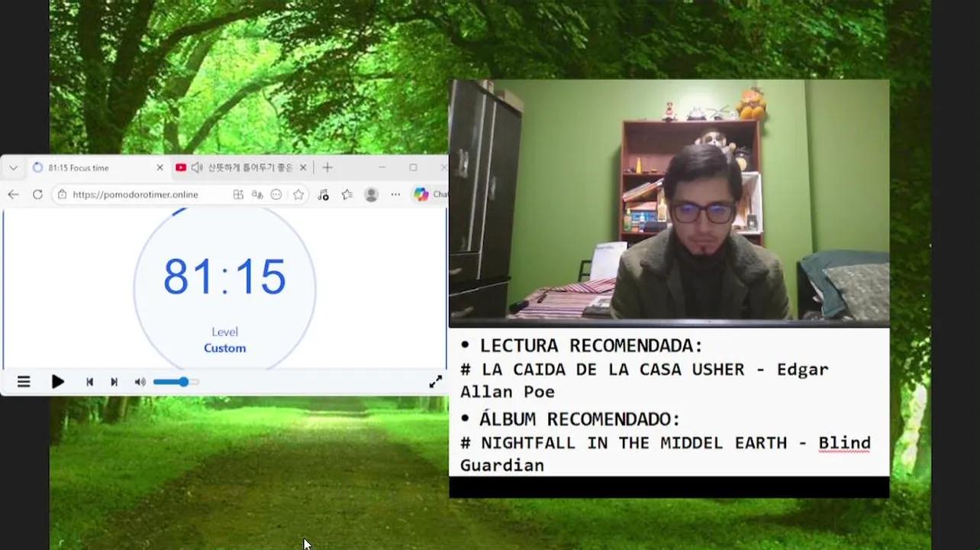Enter fullscreen mode for the timer
Image resolution: width=980 pixels, height=550 pixels.
coord(435,382)
